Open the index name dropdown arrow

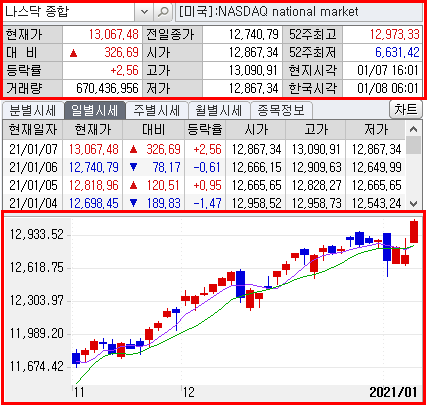(x=144, y=12)
